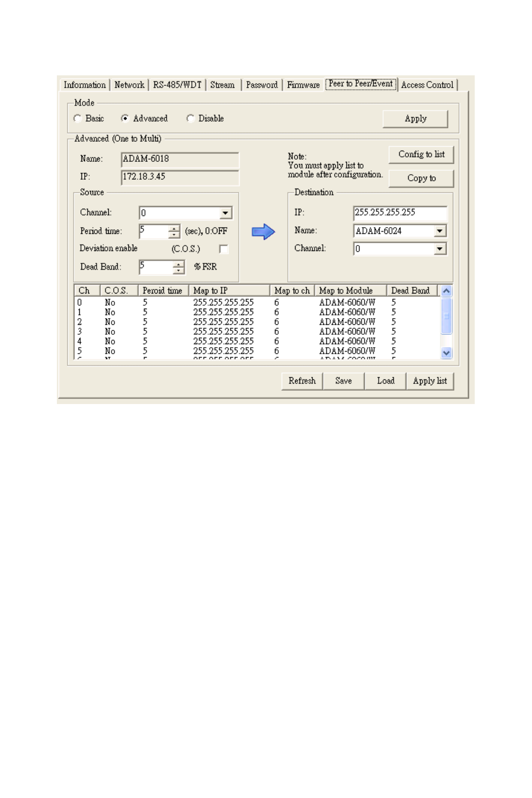
Task: Open the Destination Name dropdown ADAM-6024
Action: coord(440,231)
